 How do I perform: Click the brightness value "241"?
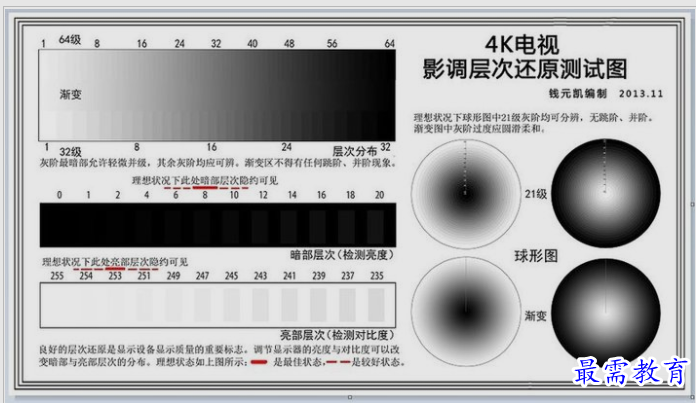[289, 276]
